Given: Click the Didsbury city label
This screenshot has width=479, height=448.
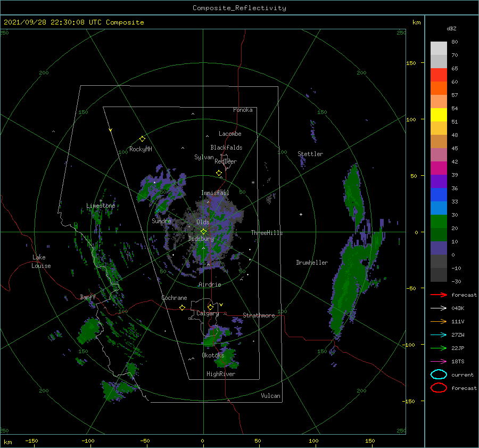Looking at the screenshot, I should tap(201, 239).
